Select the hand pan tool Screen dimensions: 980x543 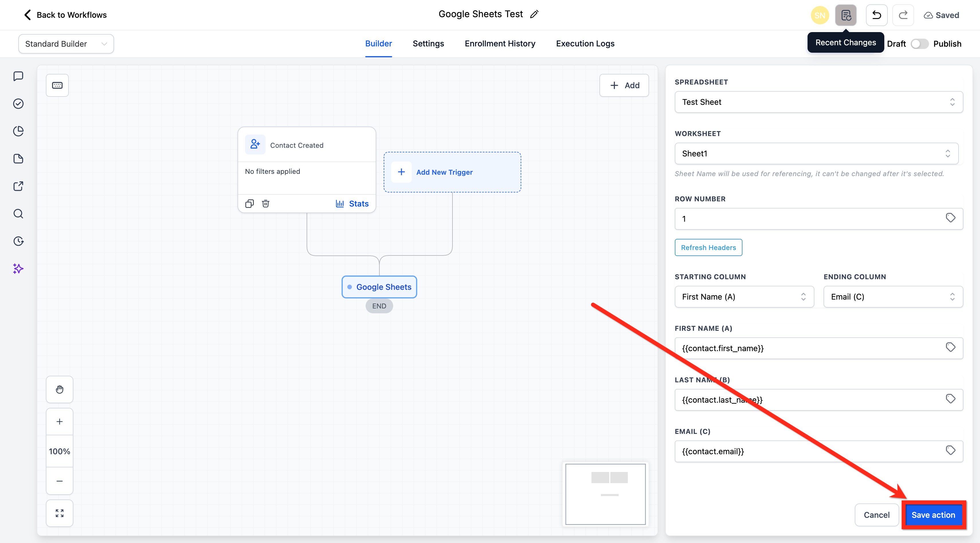(x=59, y=389)
